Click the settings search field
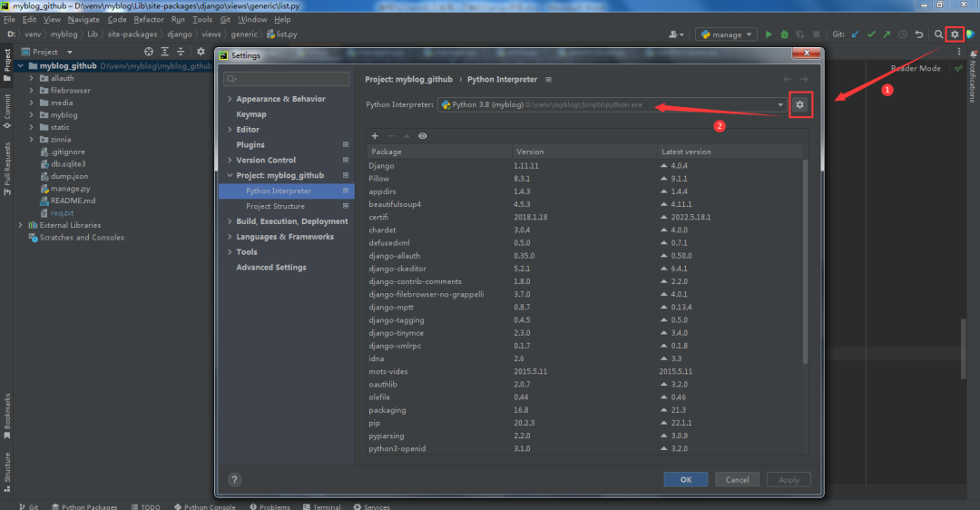The height and width of the screenshot is (510, 980). (286, 79)
